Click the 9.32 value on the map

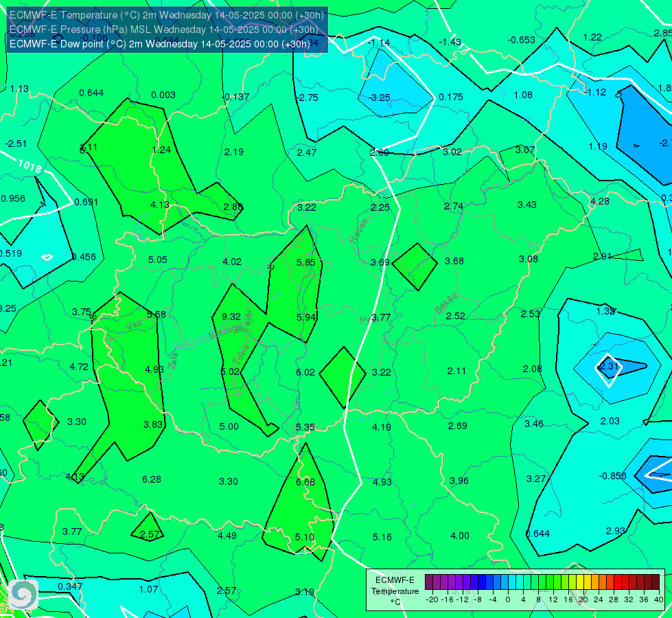point(231,317)
